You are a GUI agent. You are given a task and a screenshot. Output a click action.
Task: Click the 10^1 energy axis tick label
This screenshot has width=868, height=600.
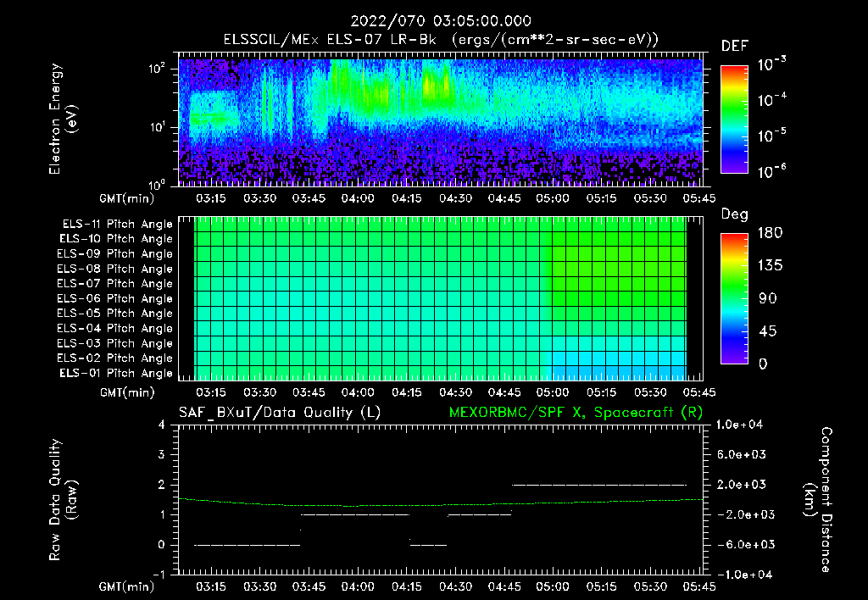coord(157,127)
